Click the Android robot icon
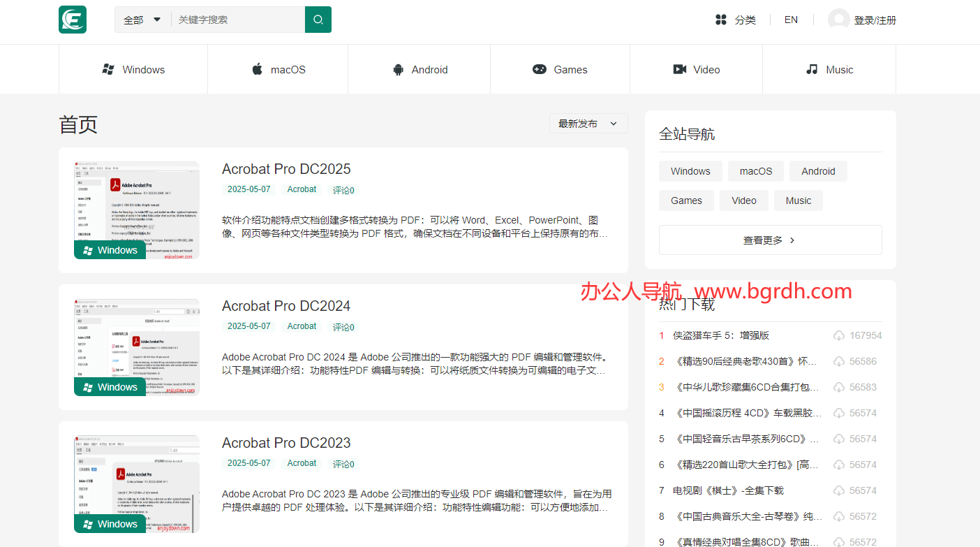980x547 pixels. (399, 70)
